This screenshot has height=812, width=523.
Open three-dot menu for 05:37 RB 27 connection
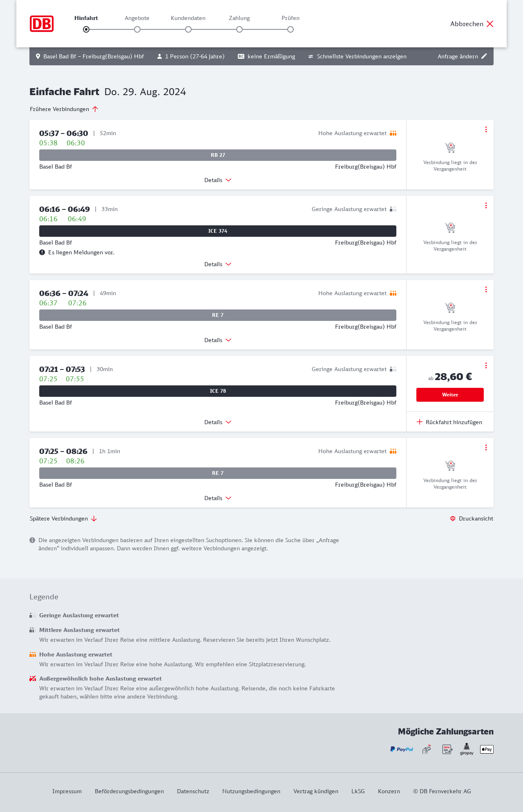pyautogui.click(x=486, y=129)
